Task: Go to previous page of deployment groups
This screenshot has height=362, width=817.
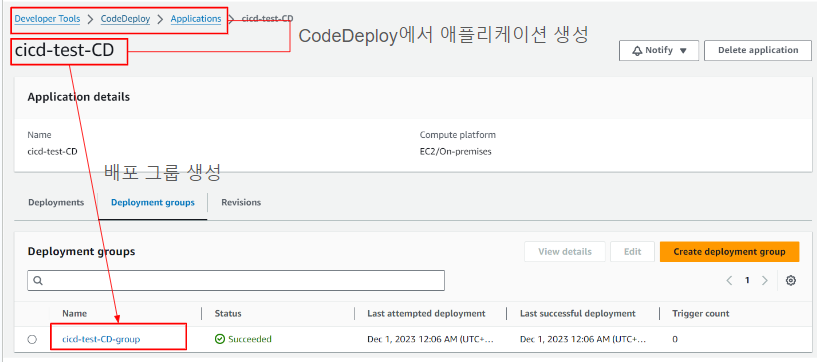Action: coord(729,280)
